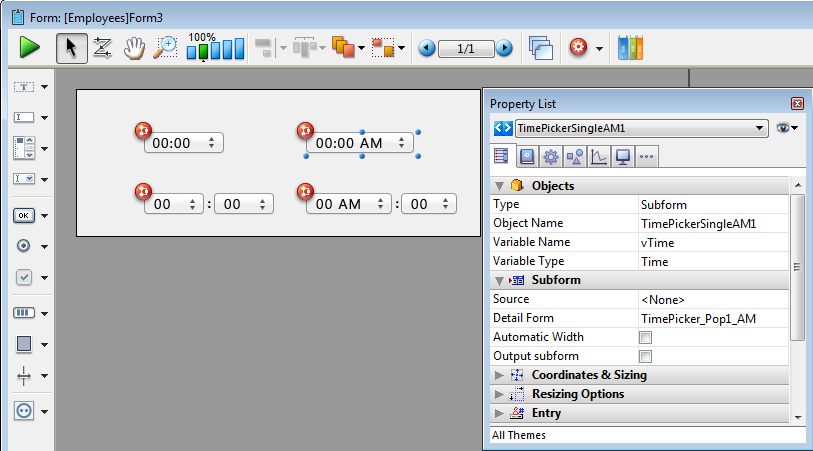
Task: Select the arrow Selection tool
Action: tap(70, 47)
